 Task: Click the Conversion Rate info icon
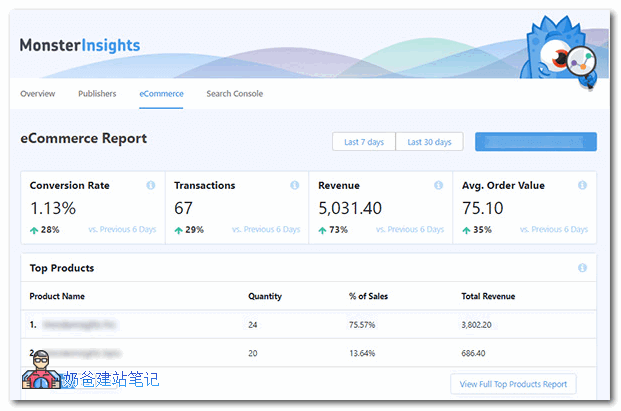tap(150, 185)
